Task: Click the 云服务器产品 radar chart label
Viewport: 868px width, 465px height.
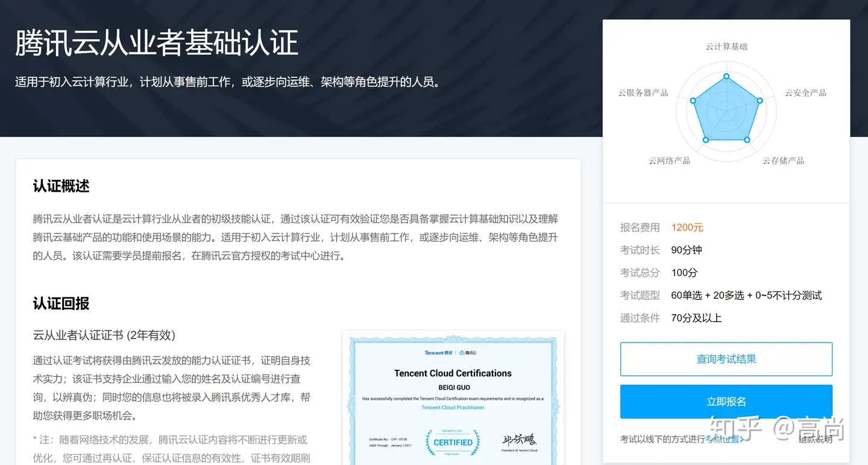Action: (643, 93)
